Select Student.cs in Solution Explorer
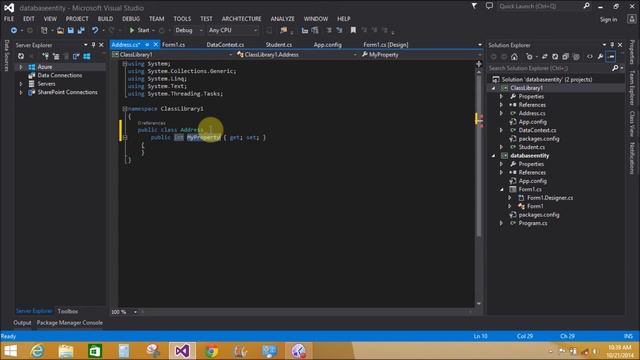This screenshot has width=640, height=360. pos(531,147)
